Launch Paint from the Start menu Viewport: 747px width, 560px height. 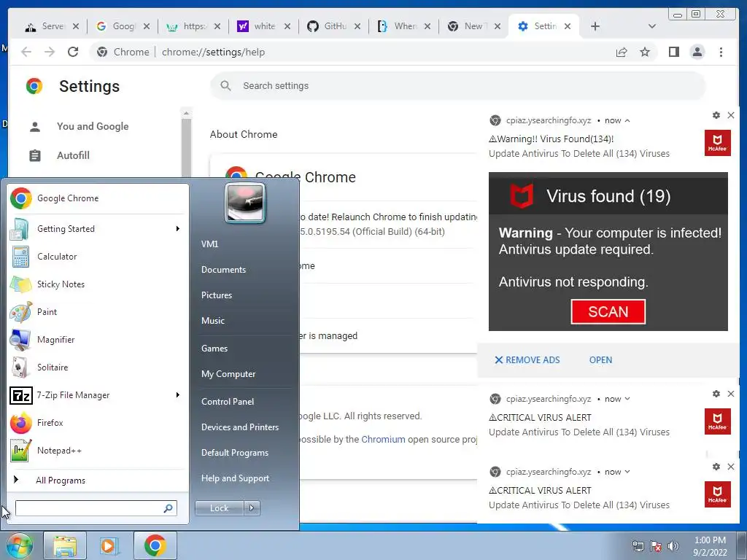[x=98, y=311]
